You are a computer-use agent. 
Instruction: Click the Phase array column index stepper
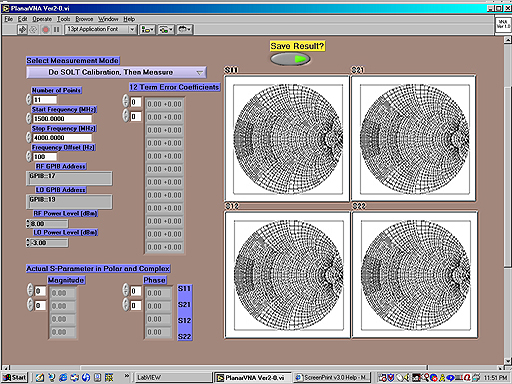tap(126, 305)
